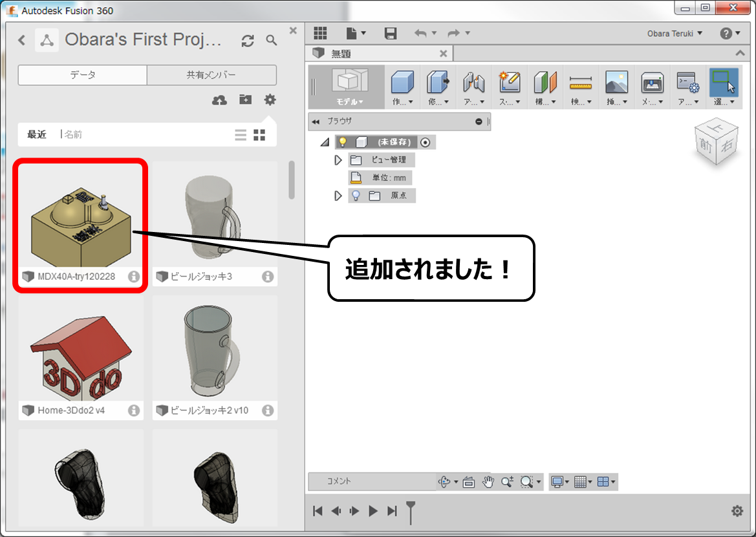Toggle visibility bulb of (未保存) component
Viewport: 756px width, 537px height.
(343, 142)
